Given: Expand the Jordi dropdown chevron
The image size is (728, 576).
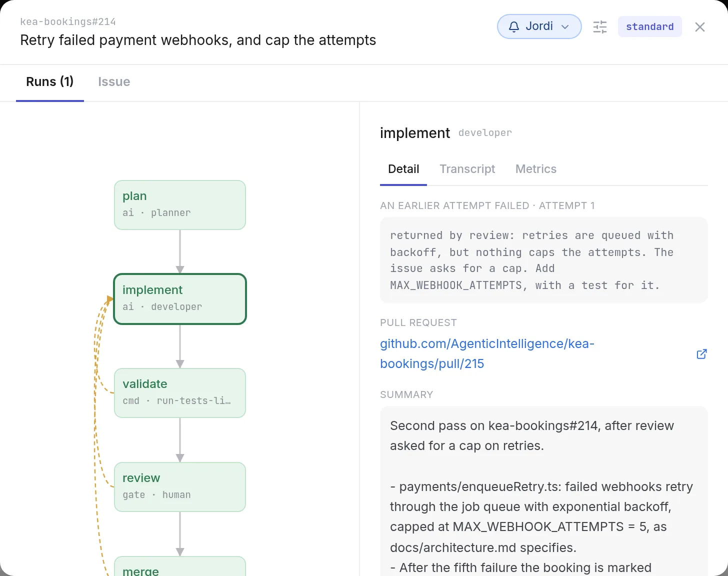Looking at the screenshot, I should click(565, 27).
